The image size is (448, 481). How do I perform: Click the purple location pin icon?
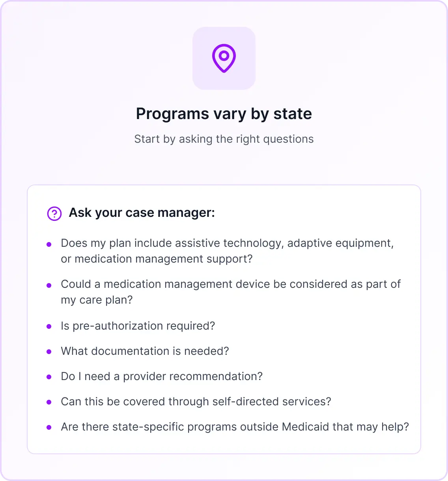[x=224, y=58]
